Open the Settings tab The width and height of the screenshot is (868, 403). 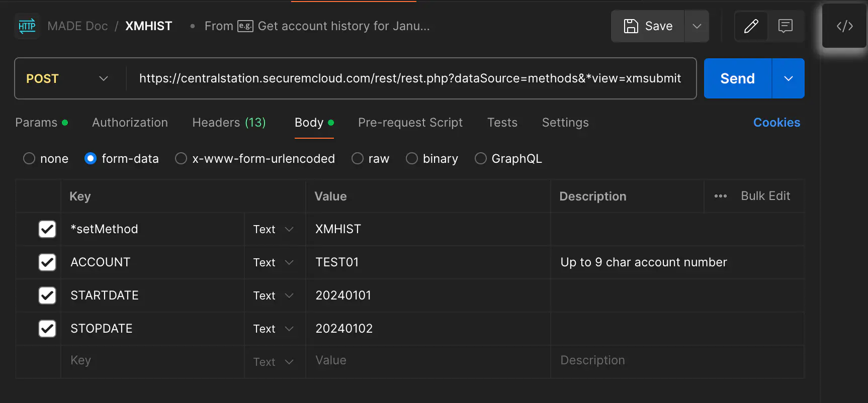[565, 123]
